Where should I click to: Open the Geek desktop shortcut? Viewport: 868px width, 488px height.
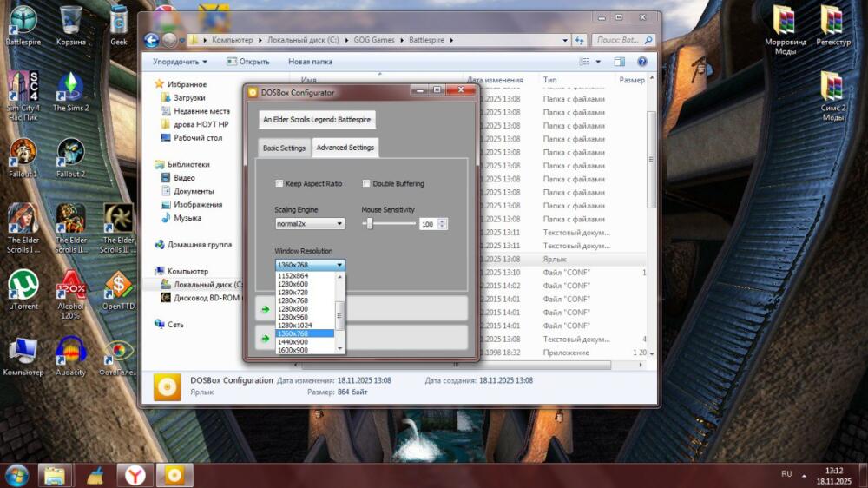pos(118,25)
